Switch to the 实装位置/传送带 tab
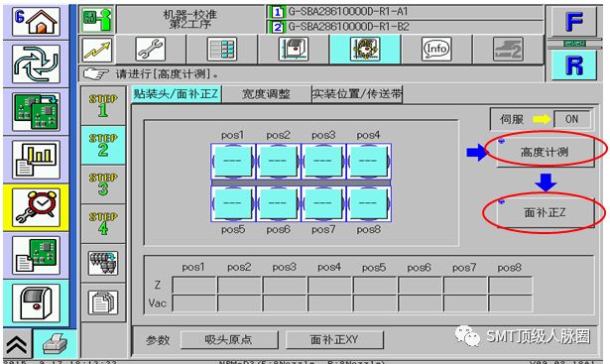 (357, 93)
